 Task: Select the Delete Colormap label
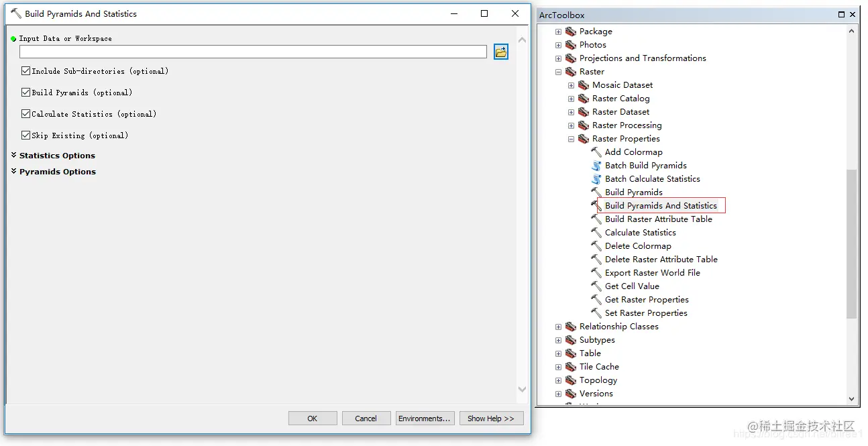pyautogui.click(x=638, y=246)
